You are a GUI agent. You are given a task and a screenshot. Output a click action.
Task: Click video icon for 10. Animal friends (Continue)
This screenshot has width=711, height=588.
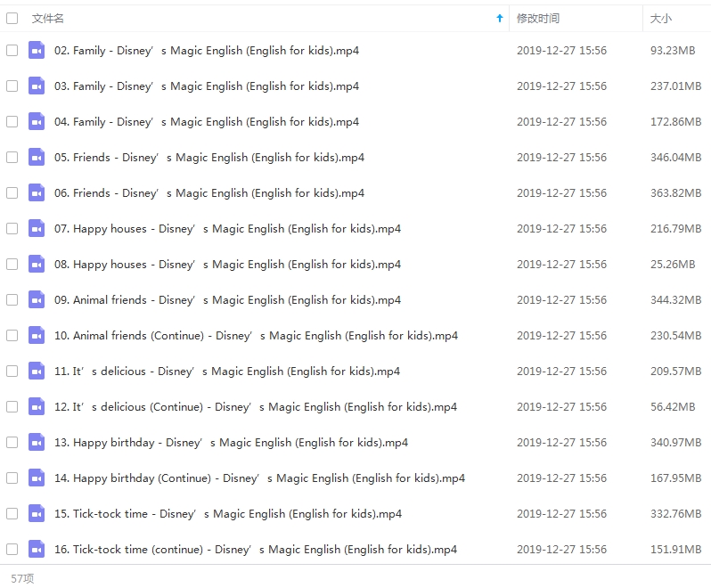[x=37, y=336]
